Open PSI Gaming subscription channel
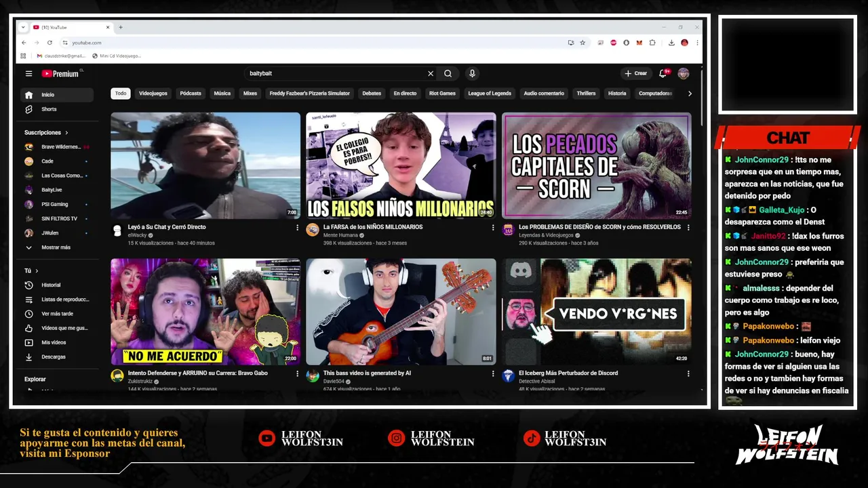Viewport: 868px width, 488px height. click(x=57, y=204)
